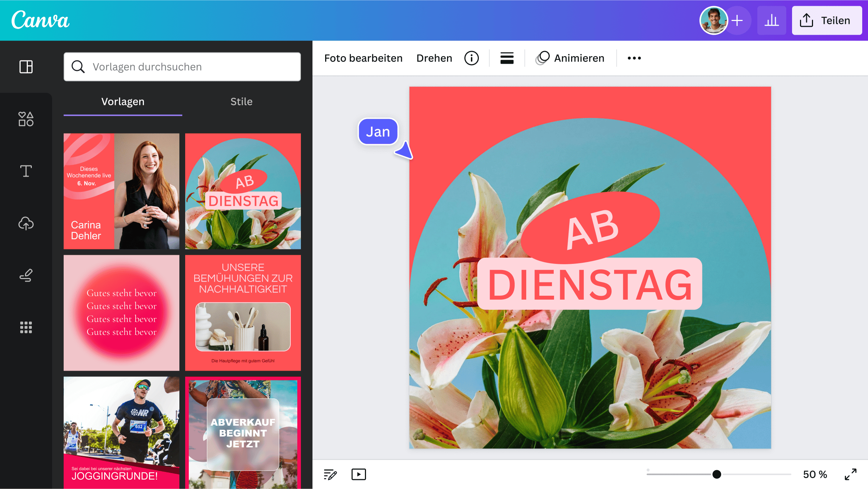Select the Draw tool
868x489 pixels.
pos(26,276)
